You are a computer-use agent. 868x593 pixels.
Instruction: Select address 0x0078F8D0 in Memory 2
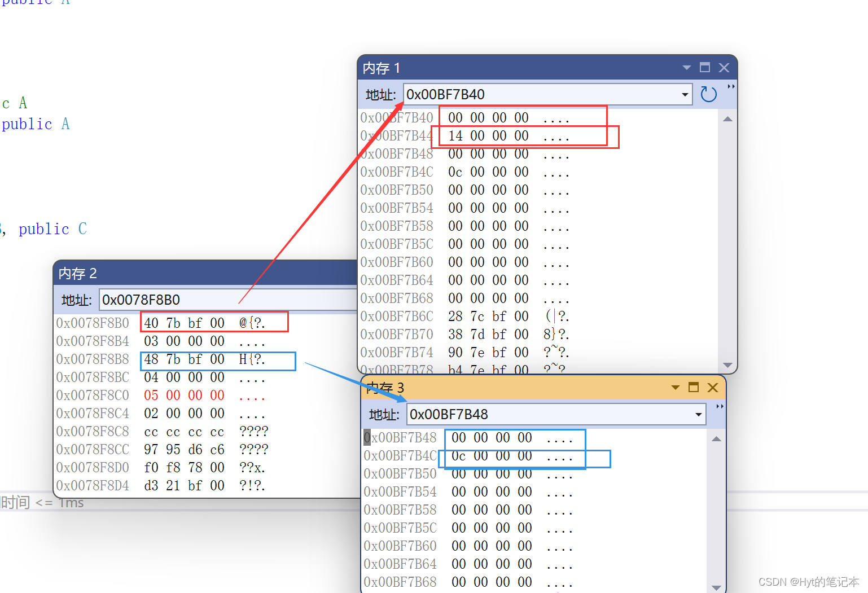[x=93, y=468]
